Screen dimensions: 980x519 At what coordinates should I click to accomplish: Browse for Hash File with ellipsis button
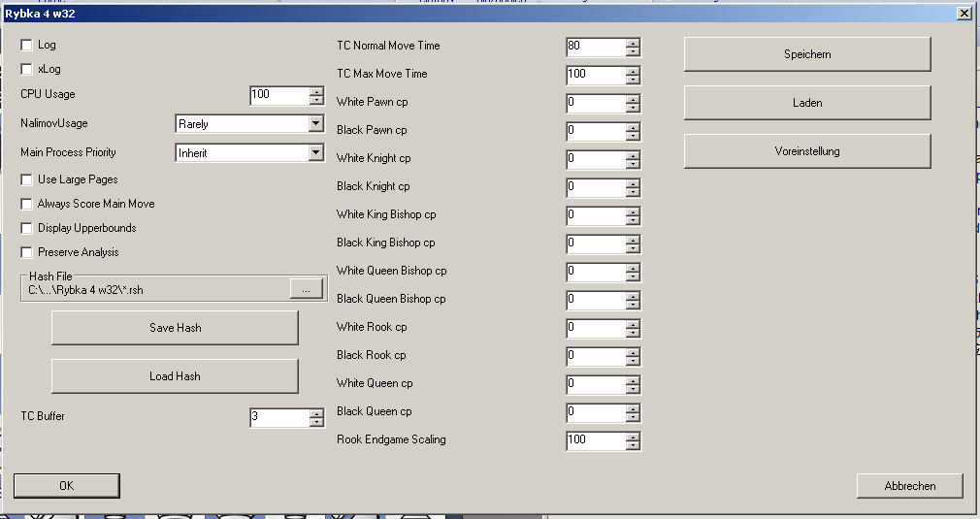click(x=307, y=289)
